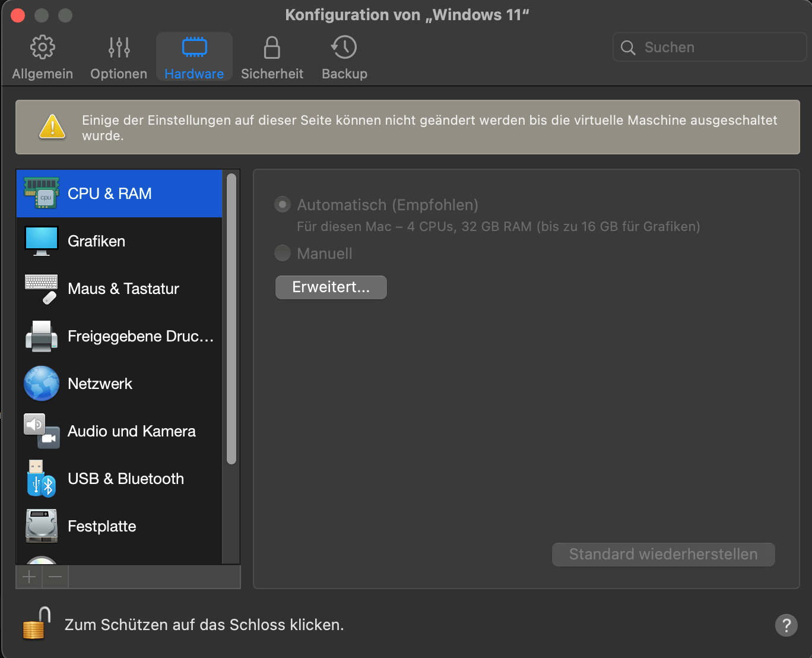This screenshot has width=812, height=658.
Task: Close the configuration window with red button
Action: [x=18, y=15]
